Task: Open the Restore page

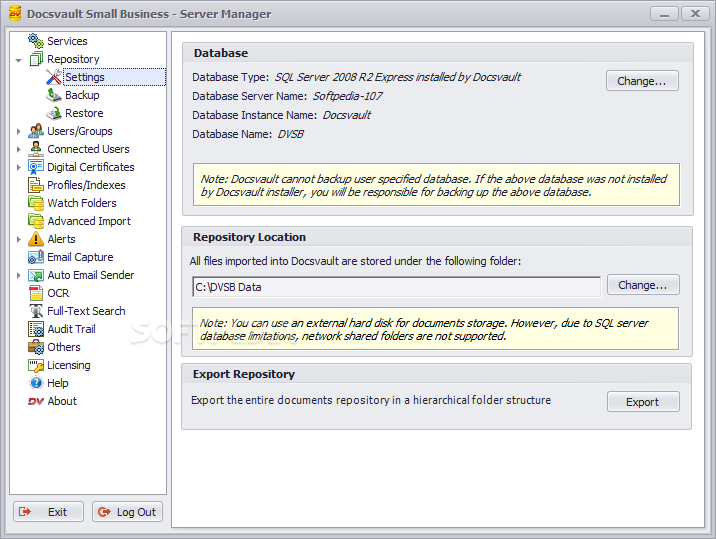Action: point(84,113)
